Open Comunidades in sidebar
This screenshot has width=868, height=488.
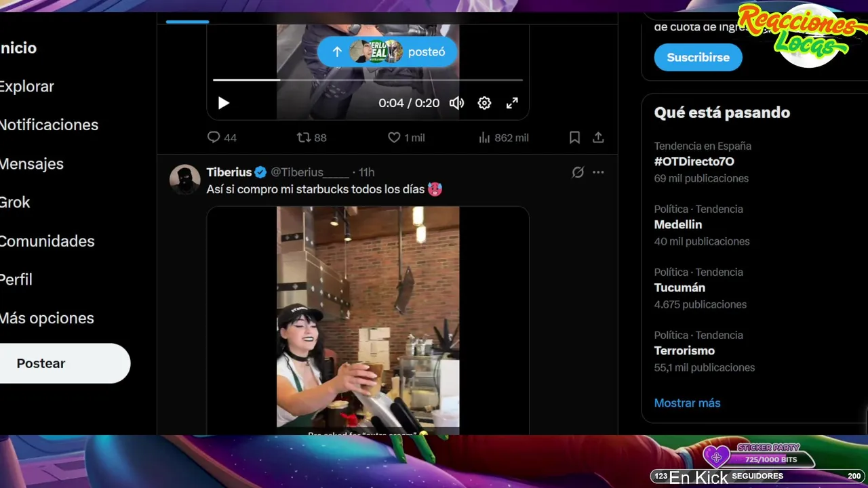click(x=47, y=241)
